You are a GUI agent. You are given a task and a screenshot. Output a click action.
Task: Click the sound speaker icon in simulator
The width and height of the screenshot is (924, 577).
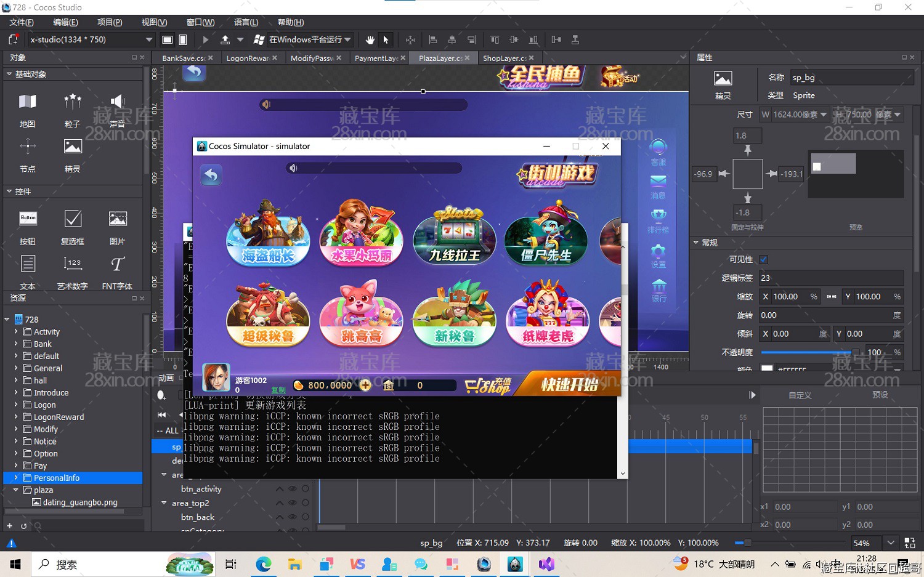click(293, 168)
